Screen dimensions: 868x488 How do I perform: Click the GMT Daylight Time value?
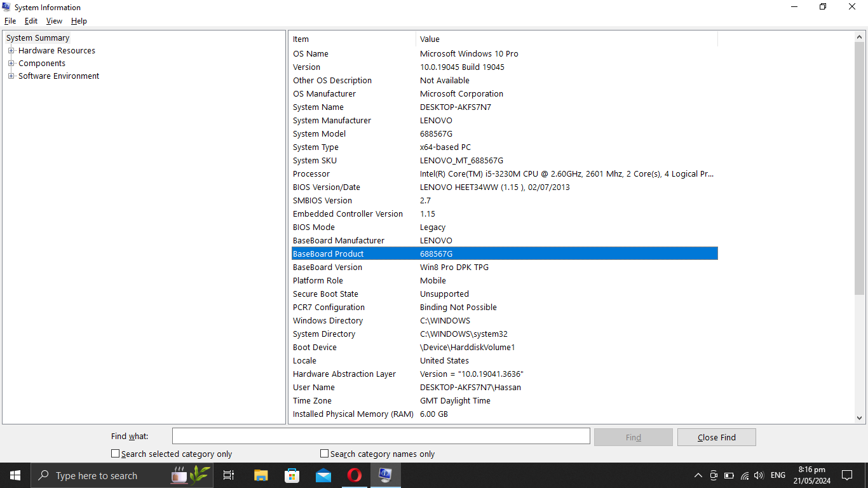(x=455, y=401)
